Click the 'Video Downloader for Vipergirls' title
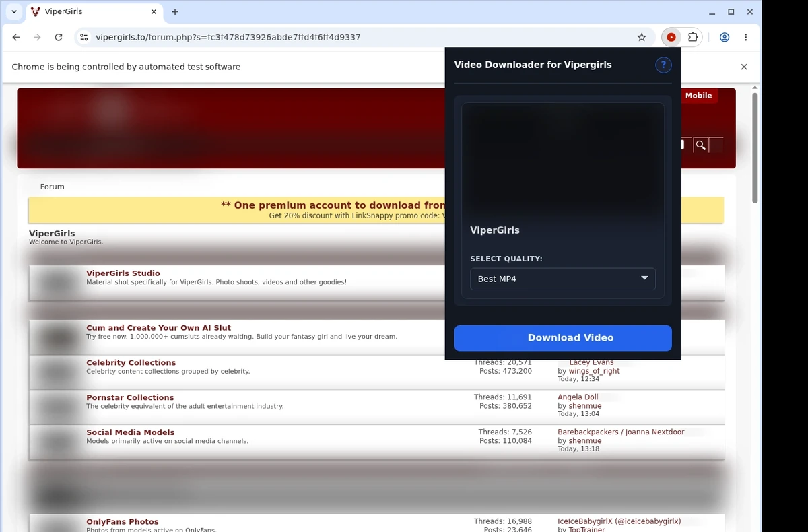 coord(533,65)
